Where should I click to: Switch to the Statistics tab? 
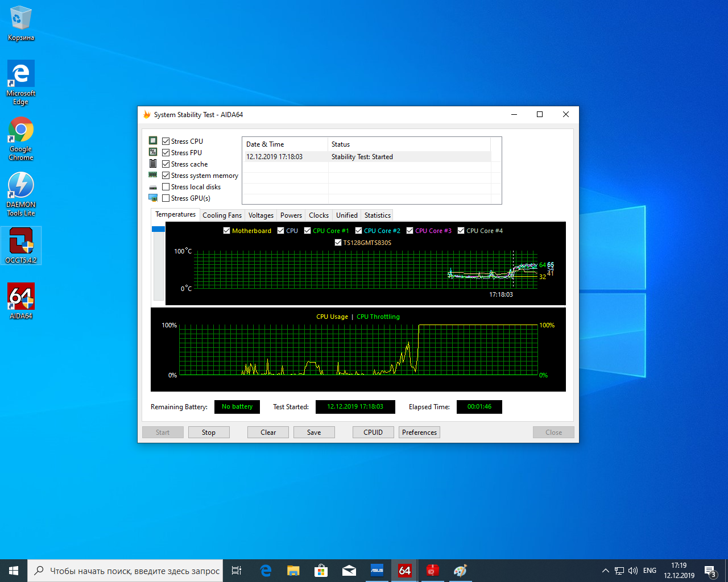click(x=378, y=215)
